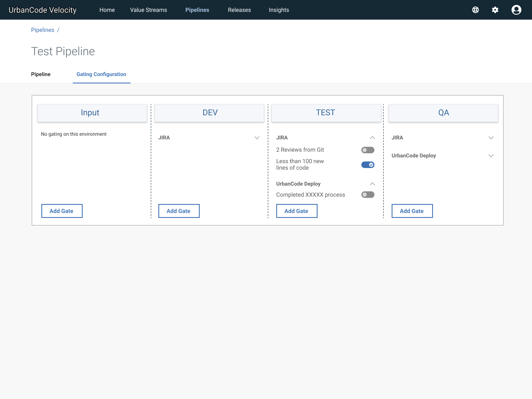Select the TEST environment header
The image size is (532, 399).
click(326, 113)
